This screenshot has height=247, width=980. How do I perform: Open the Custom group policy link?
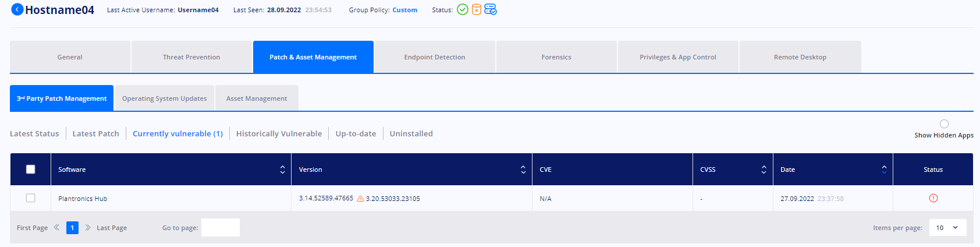point(404,10)
